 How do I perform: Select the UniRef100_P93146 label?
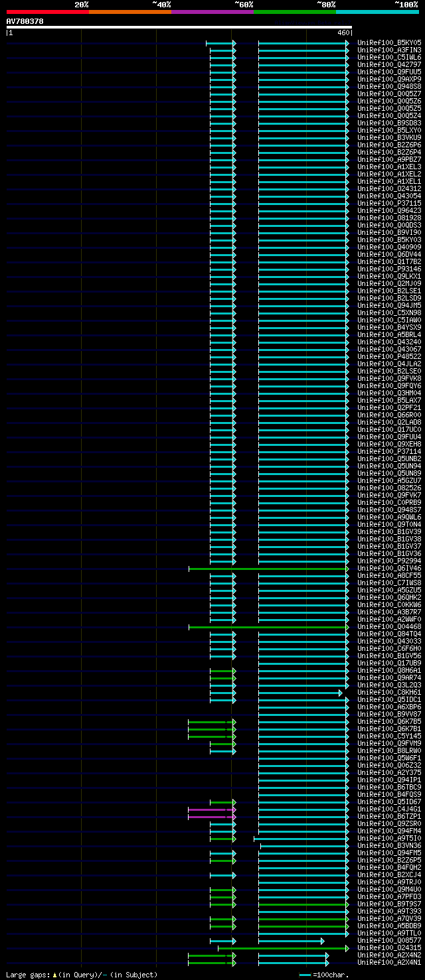[x=389, y=269]
